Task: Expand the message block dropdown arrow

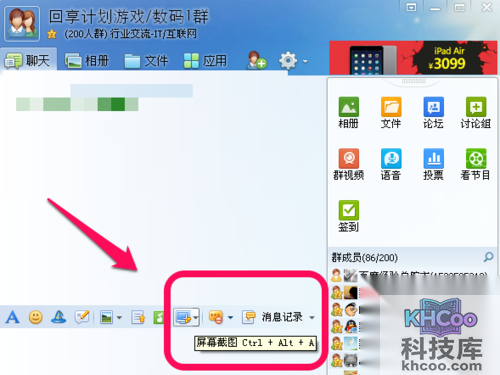Action: pos(230,317)
